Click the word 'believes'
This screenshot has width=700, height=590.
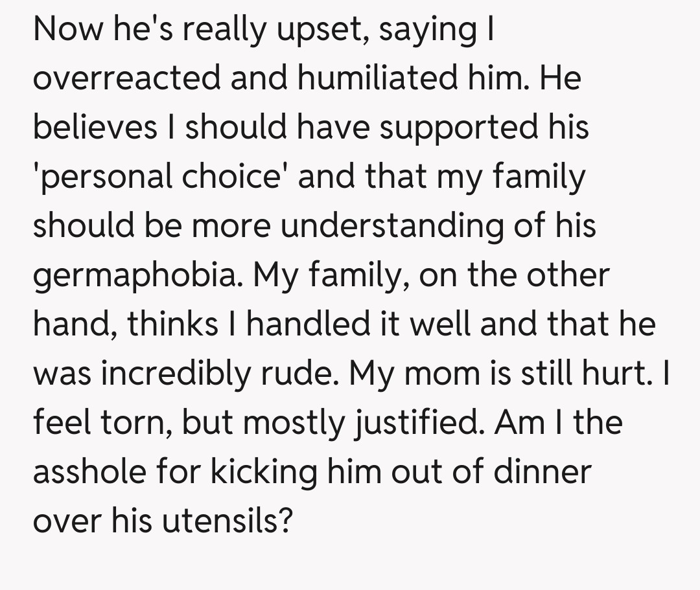point(95,128)
